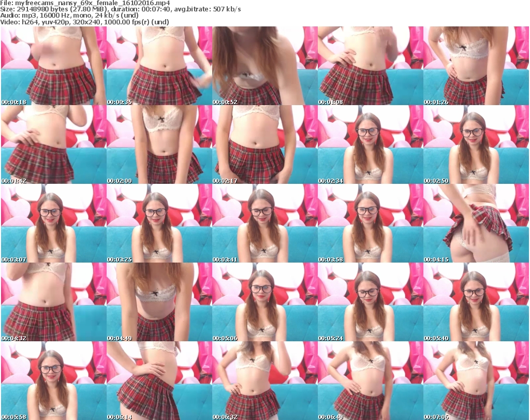
Task: Click the 'Video: h264, yuv420p' line
Action: (84, 22)
